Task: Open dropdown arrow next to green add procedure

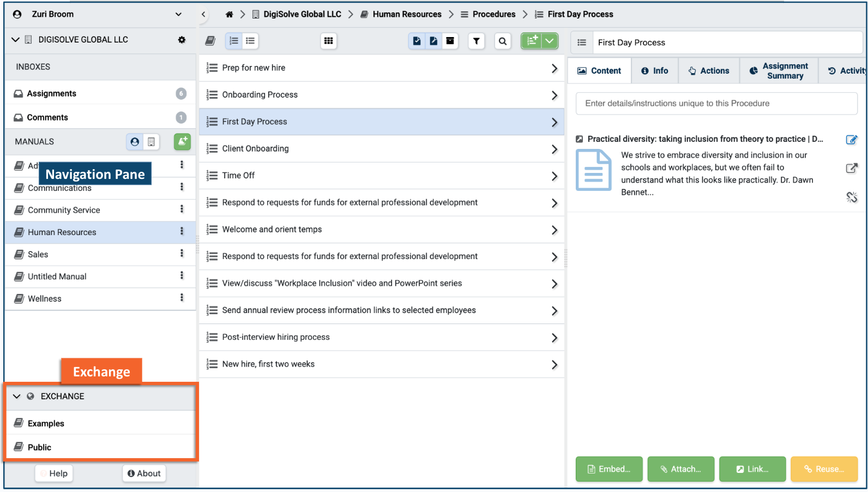Action: [x=550, y=41]
